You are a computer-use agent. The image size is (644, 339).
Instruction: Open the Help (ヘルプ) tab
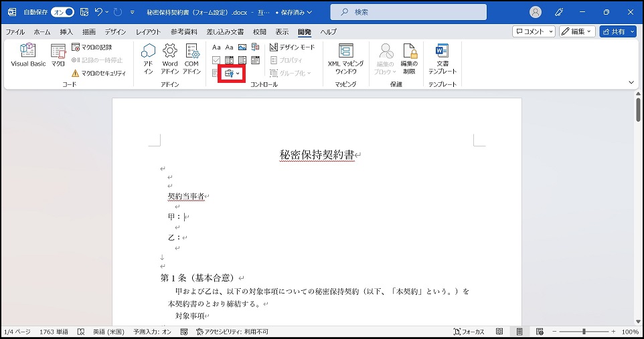pos(328,31)
